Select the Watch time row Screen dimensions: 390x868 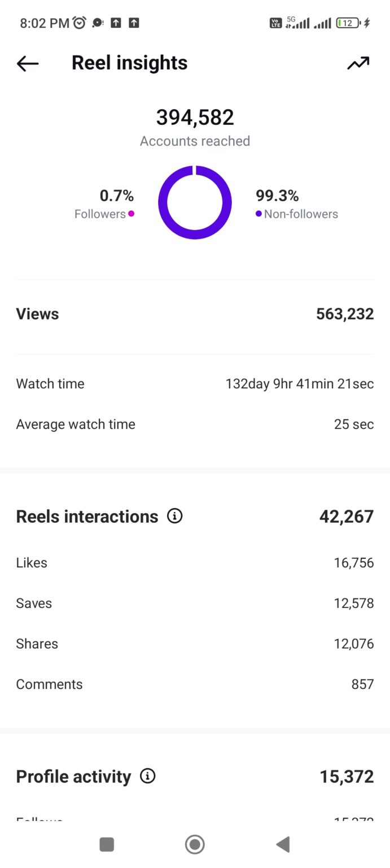pyautogui.click(x=195, y=384)
